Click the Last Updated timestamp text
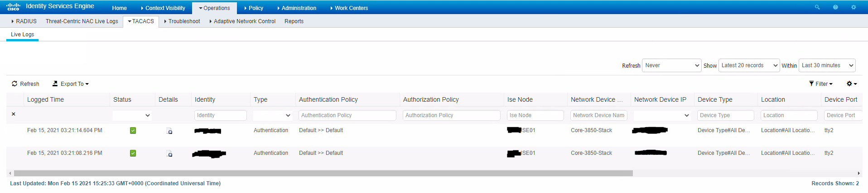 click(116, 183)
